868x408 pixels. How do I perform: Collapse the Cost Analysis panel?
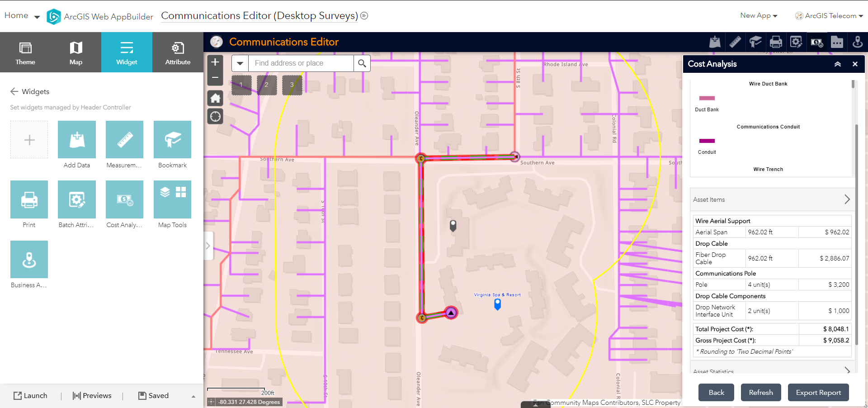pos(837,64)
